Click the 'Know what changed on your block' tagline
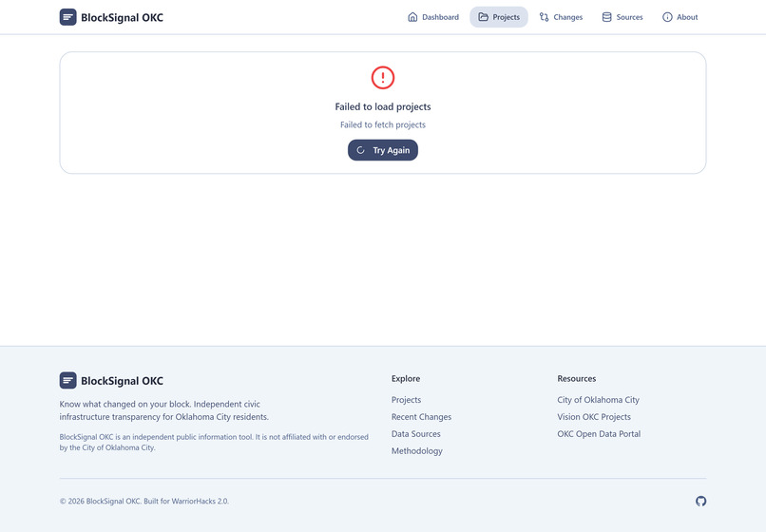Viewport: 766px width, 532px height. pos(164,410)
